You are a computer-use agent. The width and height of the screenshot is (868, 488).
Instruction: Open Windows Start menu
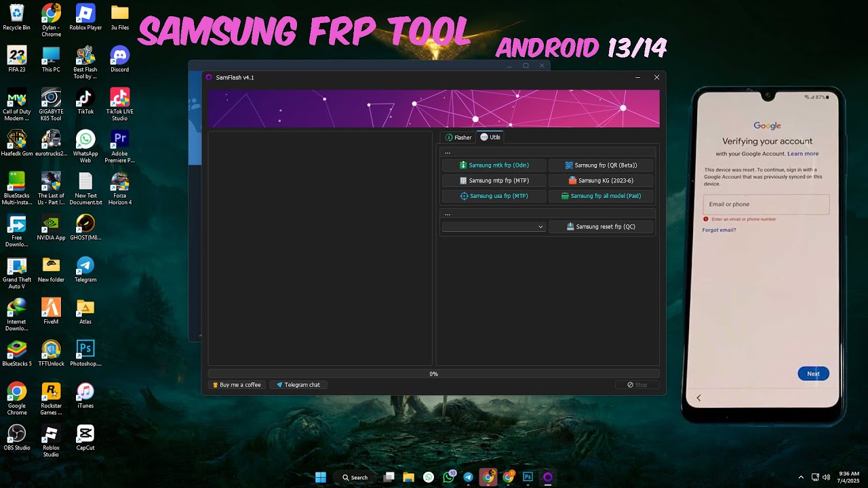[x=321, y=477]
